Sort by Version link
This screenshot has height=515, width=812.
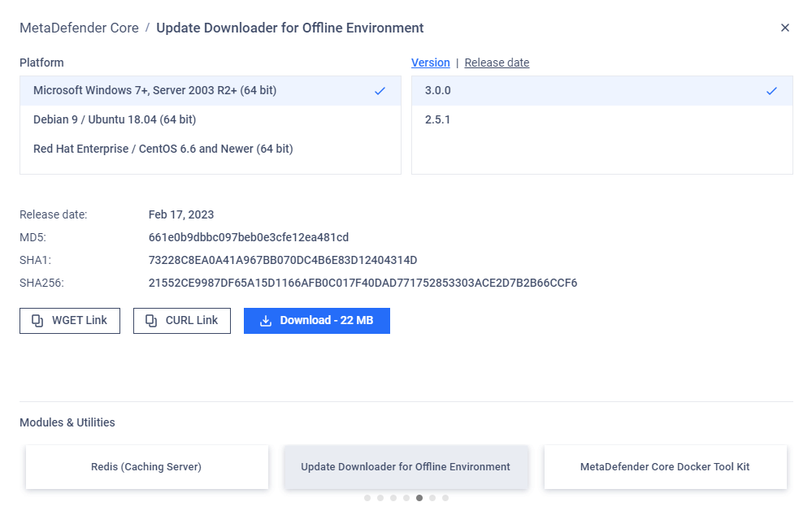pos(430,63)
